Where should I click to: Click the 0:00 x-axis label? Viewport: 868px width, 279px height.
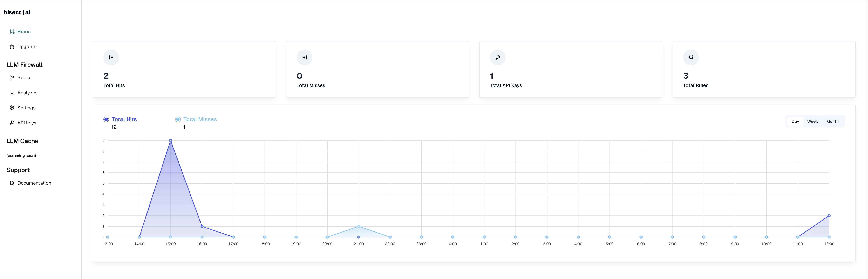point(453,244)
